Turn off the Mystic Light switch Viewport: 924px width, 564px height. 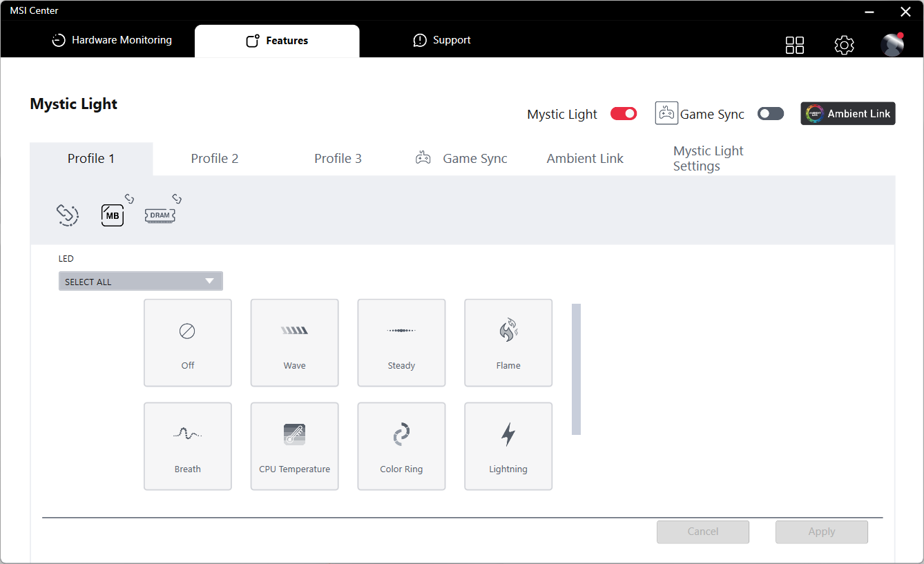pos(624,114)
